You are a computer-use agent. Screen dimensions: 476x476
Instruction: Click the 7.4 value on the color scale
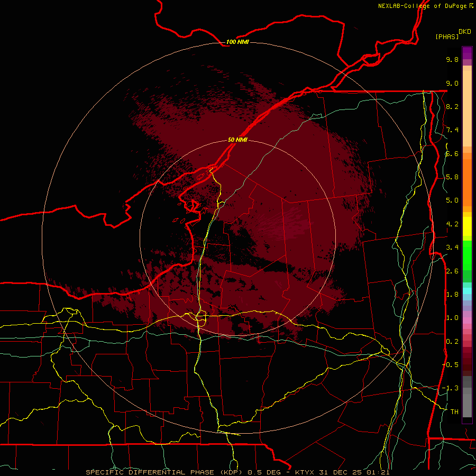(452, 130)
